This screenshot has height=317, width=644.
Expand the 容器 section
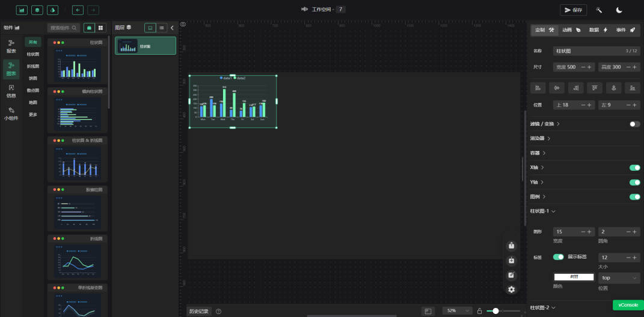538,153
